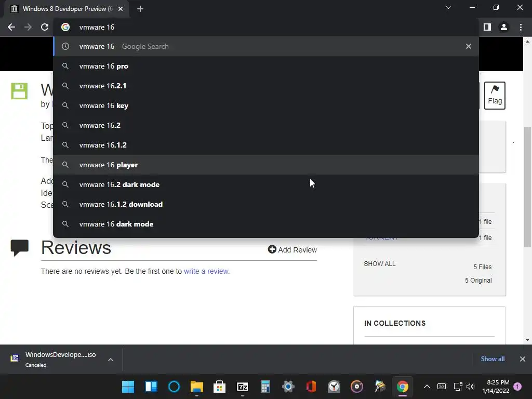
Task: Click the page vertical scrollbar thumb
Action: (527, 187)
